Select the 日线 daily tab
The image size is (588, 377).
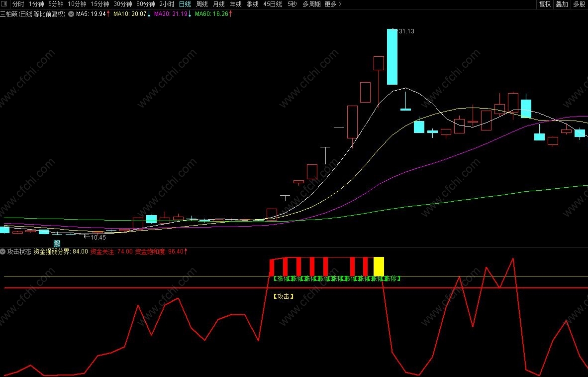click(185, 4)
